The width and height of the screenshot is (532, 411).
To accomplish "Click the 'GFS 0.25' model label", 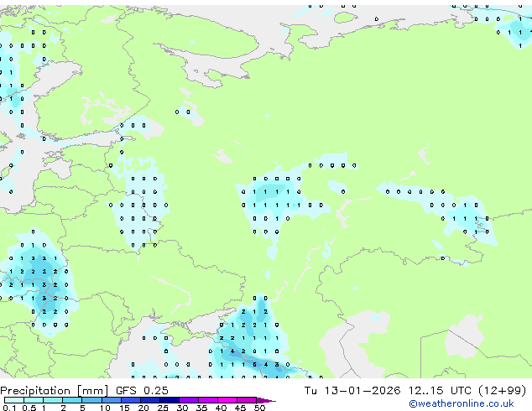I will [x=142, y=390].
